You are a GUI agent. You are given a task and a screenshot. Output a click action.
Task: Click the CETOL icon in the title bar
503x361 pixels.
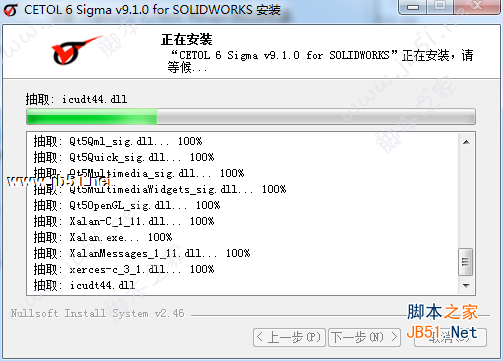point(11,10)
